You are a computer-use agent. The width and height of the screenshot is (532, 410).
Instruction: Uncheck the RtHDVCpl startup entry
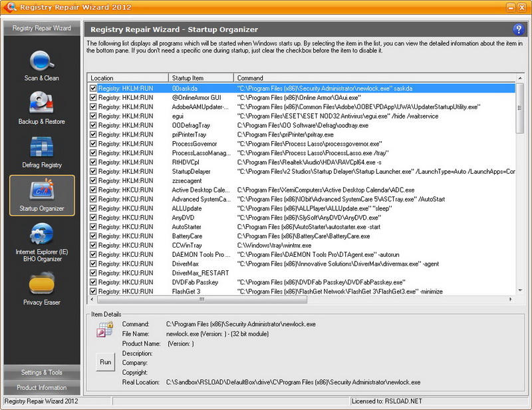point(93,162)
